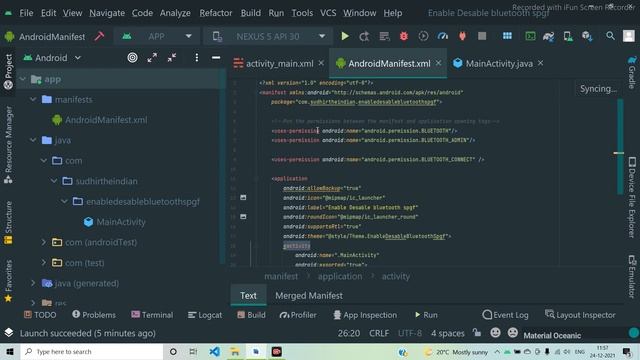Open the Profile app gauge icon

[x=443, y=36]
